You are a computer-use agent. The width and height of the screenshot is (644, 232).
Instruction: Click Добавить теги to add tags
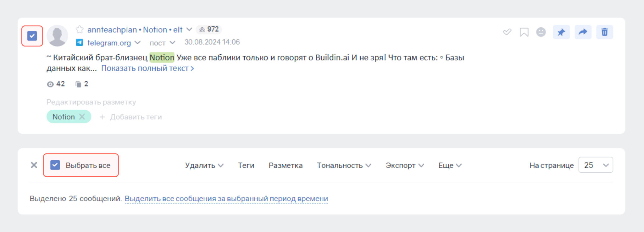click(136, 117)
